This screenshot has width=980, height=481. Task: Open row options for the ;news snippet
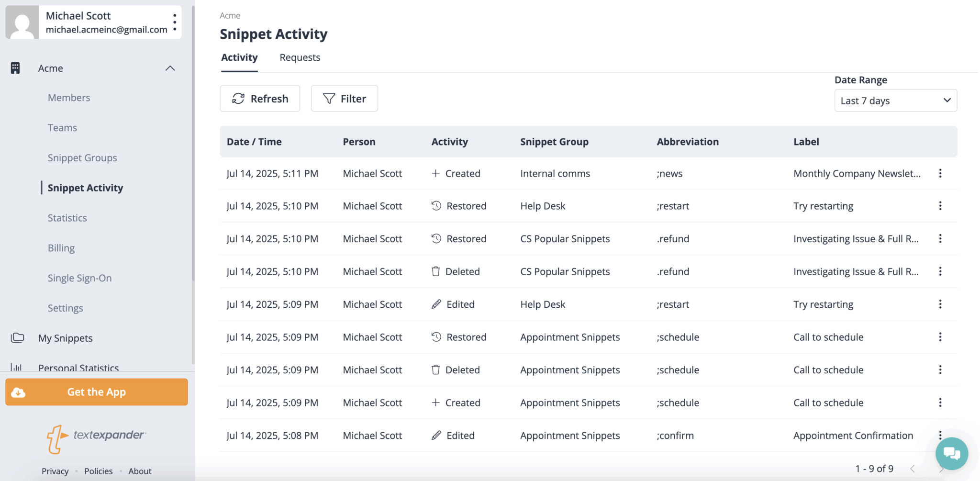click(940, 173)
